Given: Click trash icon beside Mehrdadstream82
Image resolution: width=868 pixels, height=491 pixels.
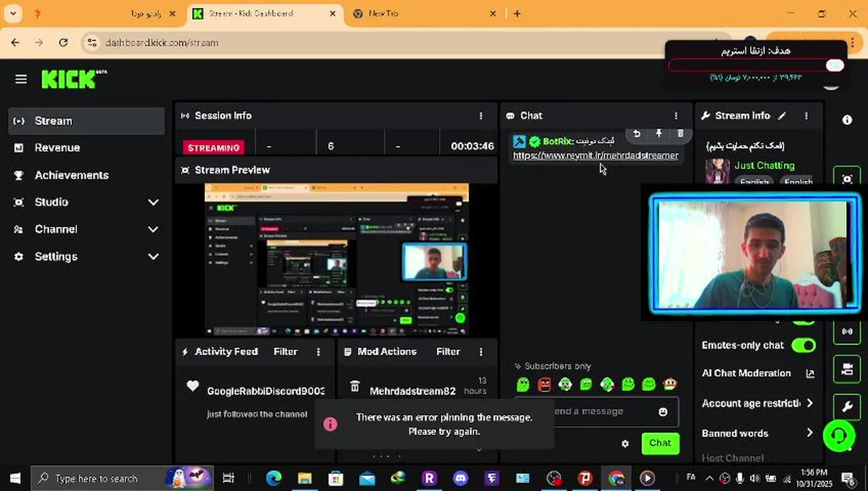Looking at the screenshot, I should click(355, 387).
